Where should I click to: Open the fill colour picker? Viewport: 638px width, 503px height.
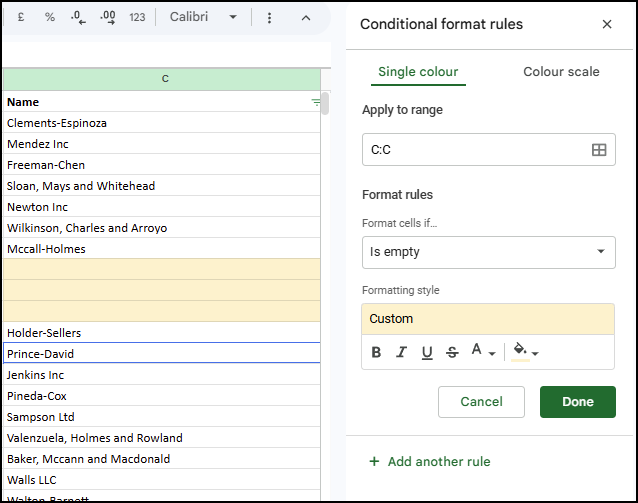pyautogui.click(x=526, y=352)
